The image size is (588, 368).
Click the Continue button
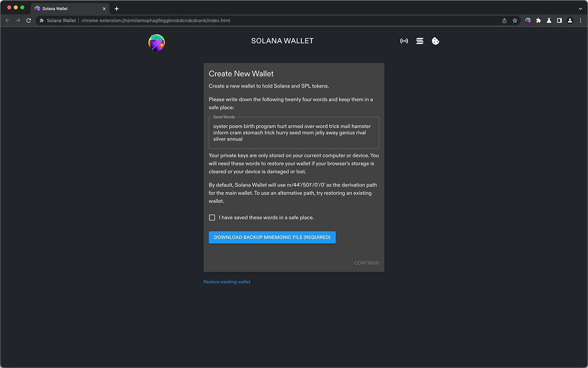point(367,263)
